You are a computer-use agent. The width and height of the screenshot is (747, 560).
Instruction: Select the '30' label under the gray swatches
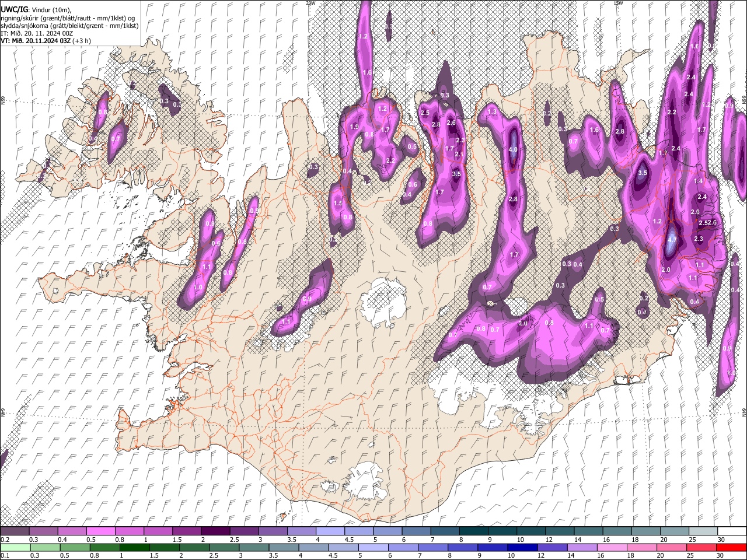[721, 540]
